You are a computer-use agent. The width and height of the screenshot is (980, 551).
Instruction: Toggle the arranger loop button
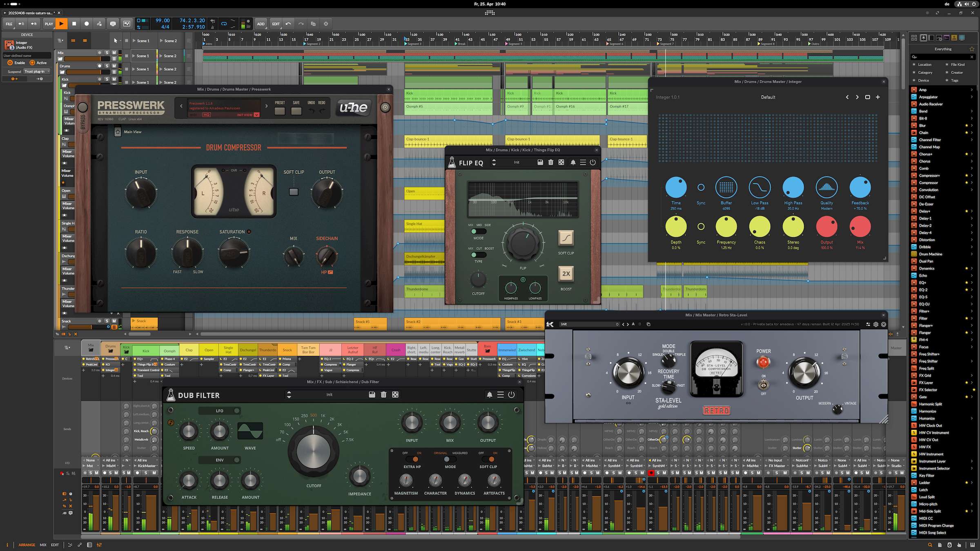click(x=224, y=24)
